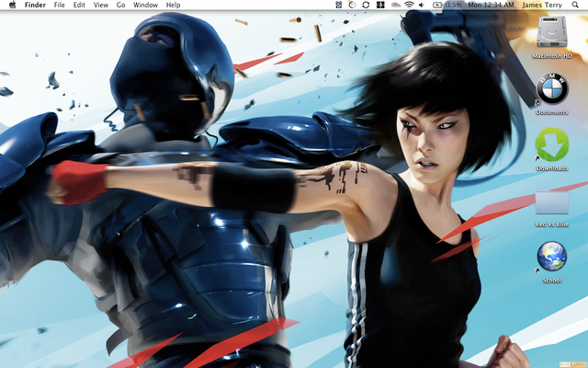Click the School label text
This screenshot has height=368, width=588.
coord(552,280)
